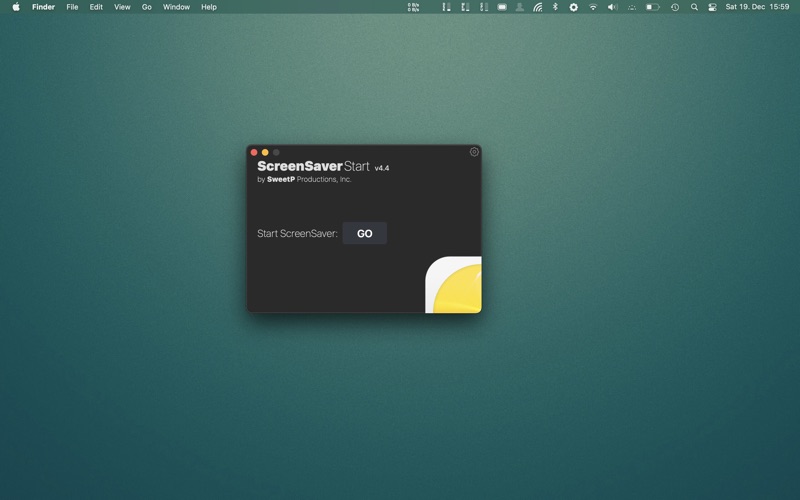Open Control Center icon

[712, 7]
